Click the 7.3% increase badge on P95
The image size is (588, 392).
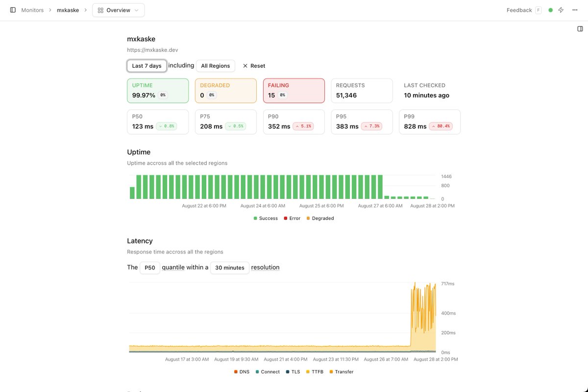pos(371,126)
